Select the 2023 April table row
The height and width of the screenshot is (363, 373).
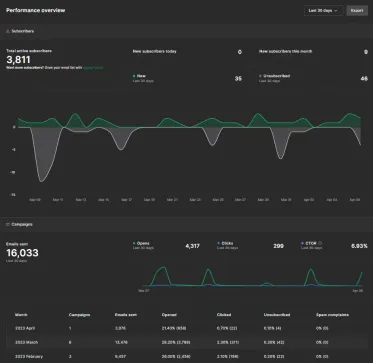[x=187, y=328]
